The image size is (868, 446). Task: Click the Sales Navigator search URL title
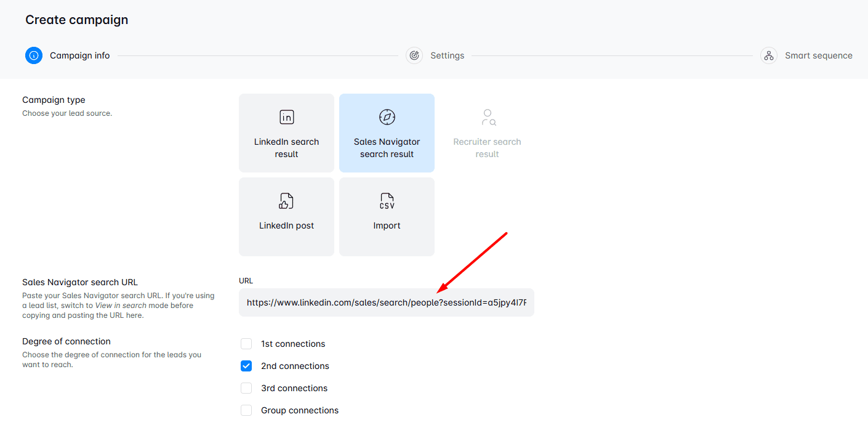click(x=80, y=282)
